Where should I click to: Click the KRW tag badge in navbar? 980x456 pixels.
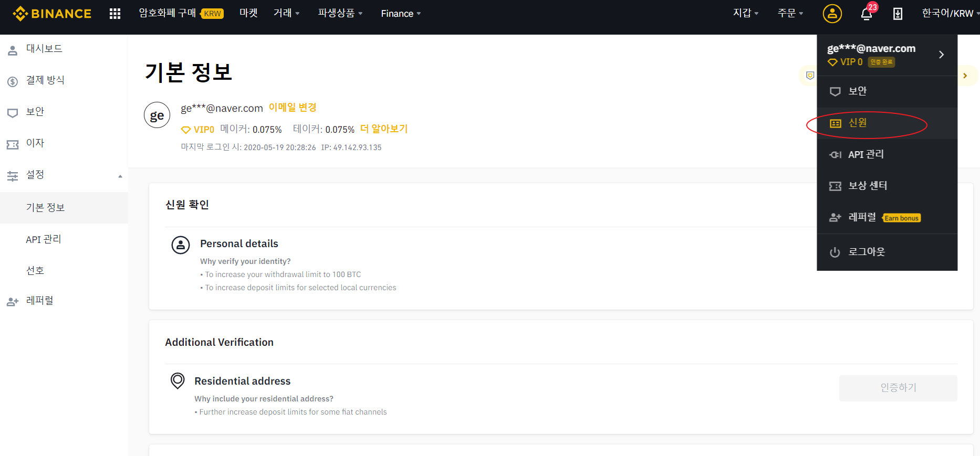(x=212, y=14)
